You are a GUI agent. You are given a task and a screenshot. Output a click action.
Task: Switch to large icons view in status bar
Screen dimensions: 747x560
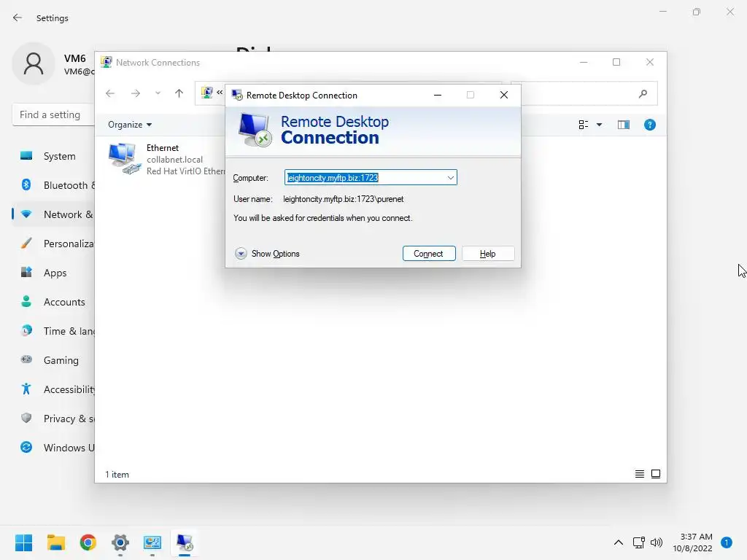656,474
